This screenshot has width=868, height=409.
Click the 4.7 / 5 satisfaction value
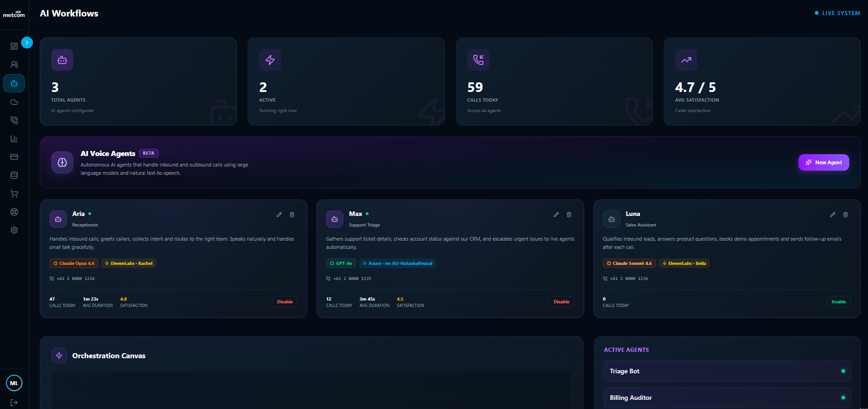tap(695, 87)
